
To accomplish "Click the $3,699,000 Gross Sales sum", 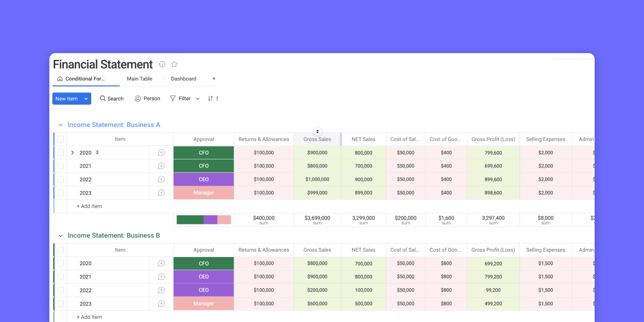I will [x=317, y=219].
